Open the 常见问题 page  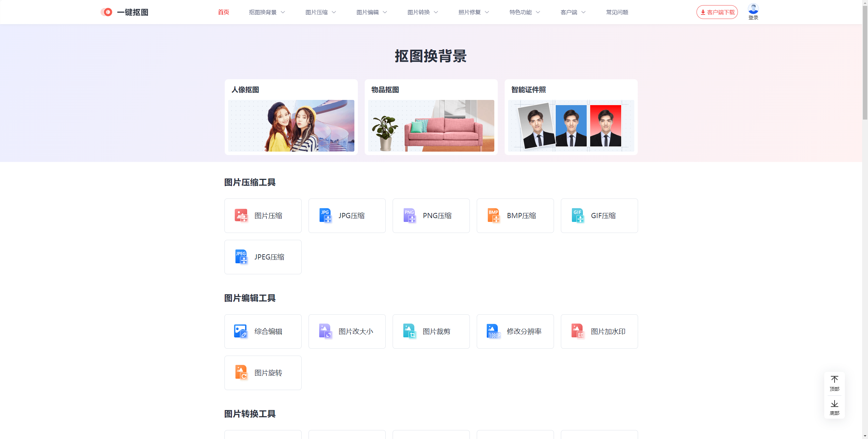(617, 12)
